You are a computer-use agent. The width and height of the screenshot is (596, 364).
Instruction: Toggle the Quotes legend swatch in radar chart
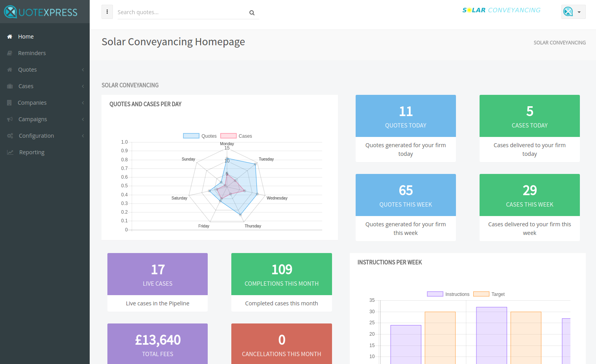pyautogui.click(x=191, y=136)
